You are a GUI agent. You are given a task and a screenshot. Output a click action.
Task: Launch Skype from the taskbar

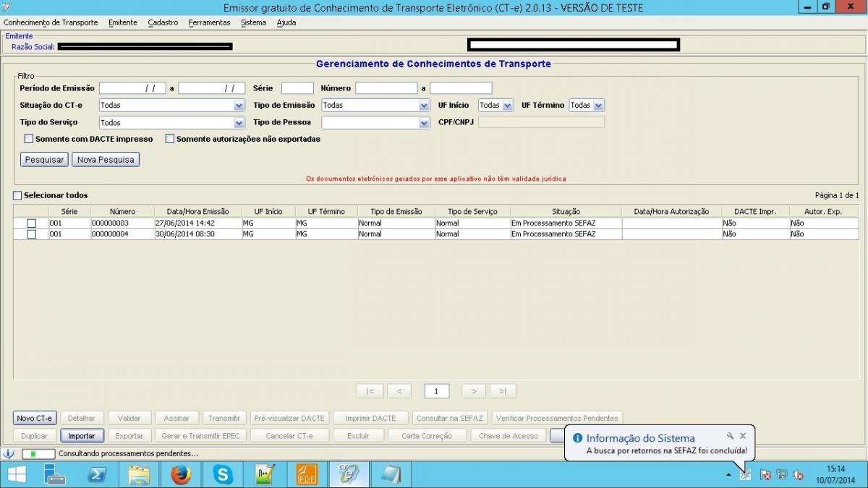pos(223,475)
